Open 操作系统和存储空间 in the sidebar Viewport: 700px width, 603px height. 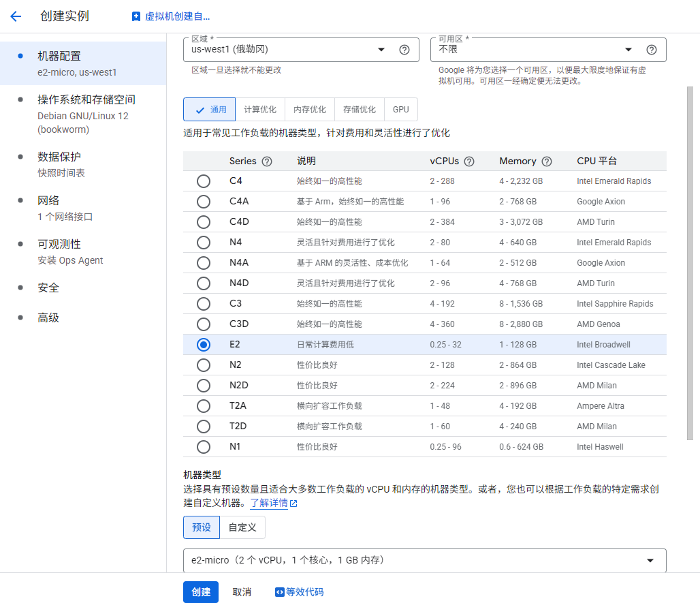(x=86, y=99)
